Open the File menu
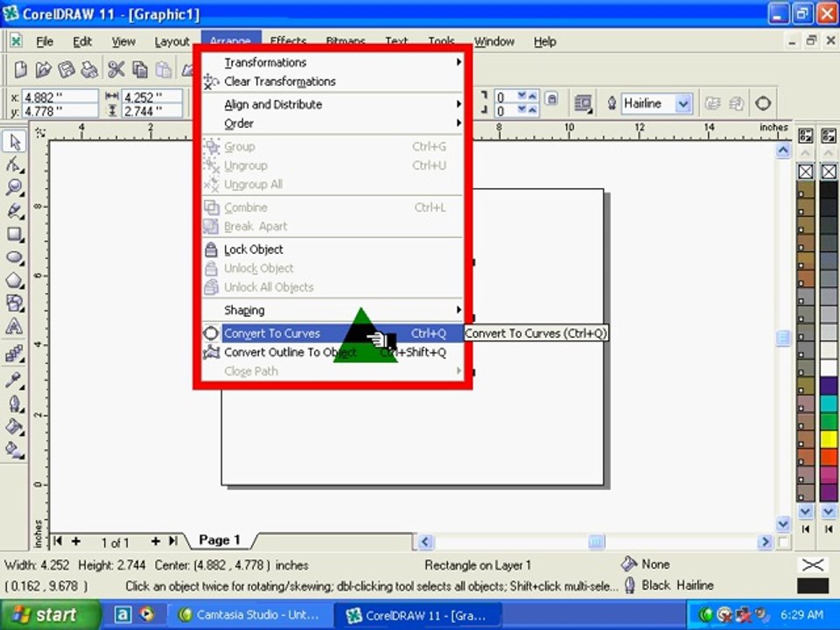 coord(45,41)
